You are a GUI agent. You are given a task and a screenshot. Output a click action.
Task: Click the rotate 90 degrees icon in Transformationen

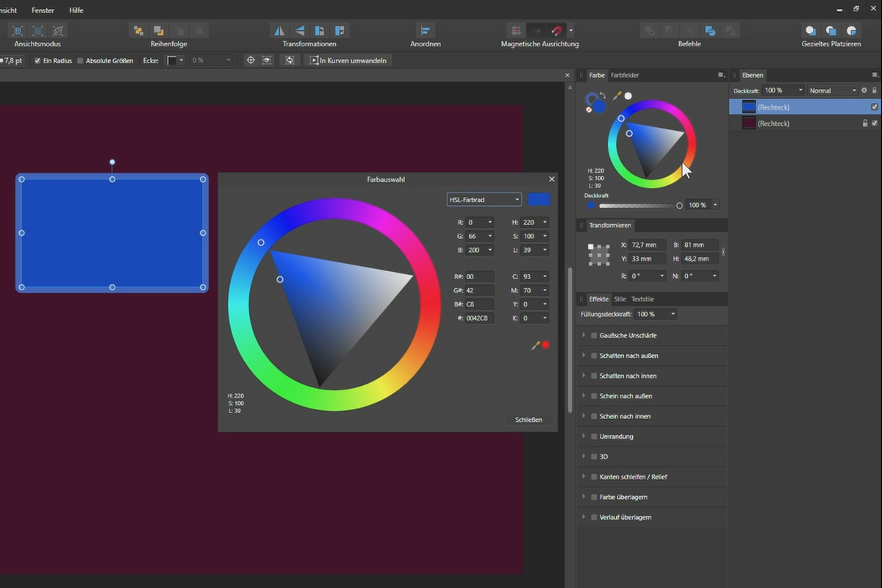pos(318,30)
